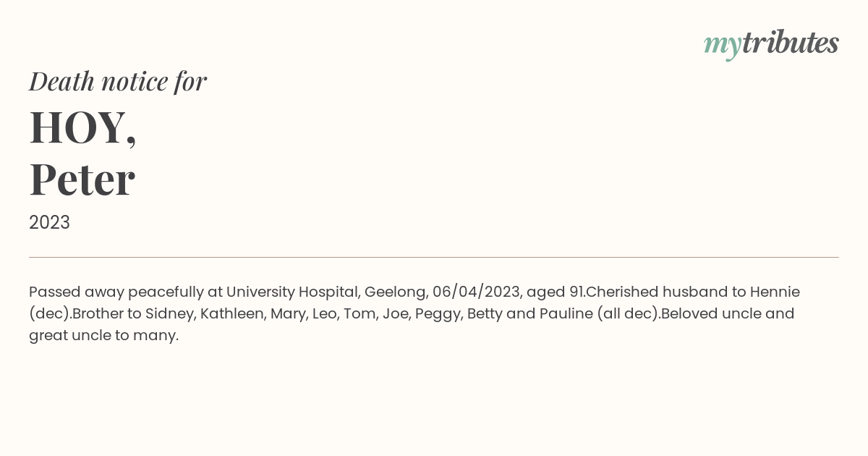
Task: Click the date 06/04/2023
Action: [x=476, y=292]
